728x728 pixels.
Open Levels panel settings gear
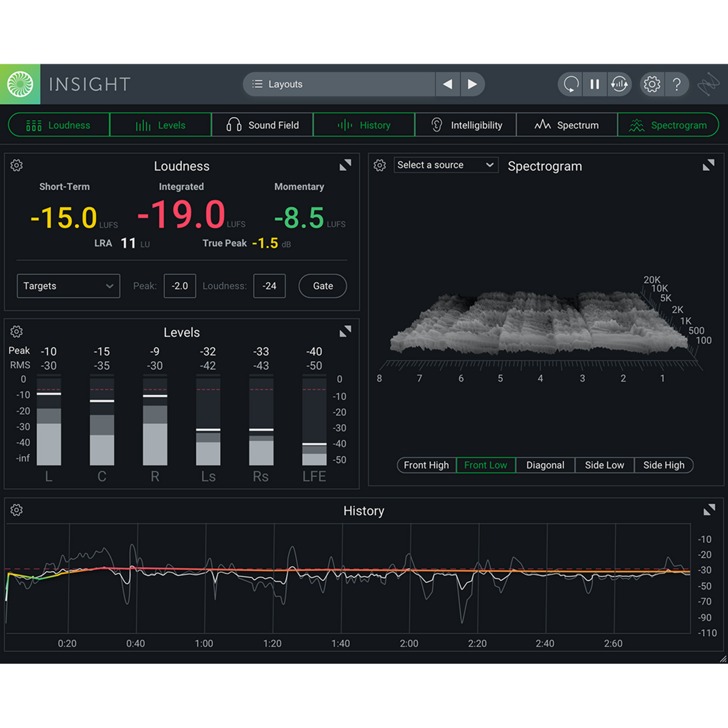click(x=17, y=331)
